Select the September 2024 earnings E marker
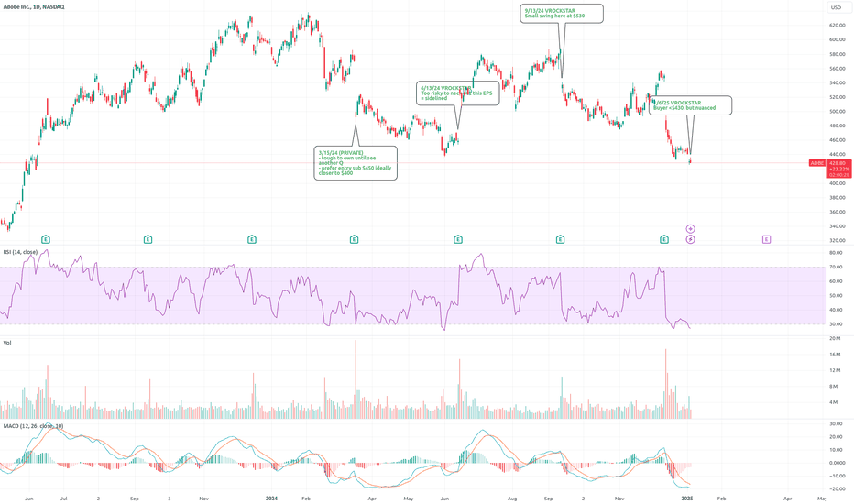 click(x=560, y=239)
